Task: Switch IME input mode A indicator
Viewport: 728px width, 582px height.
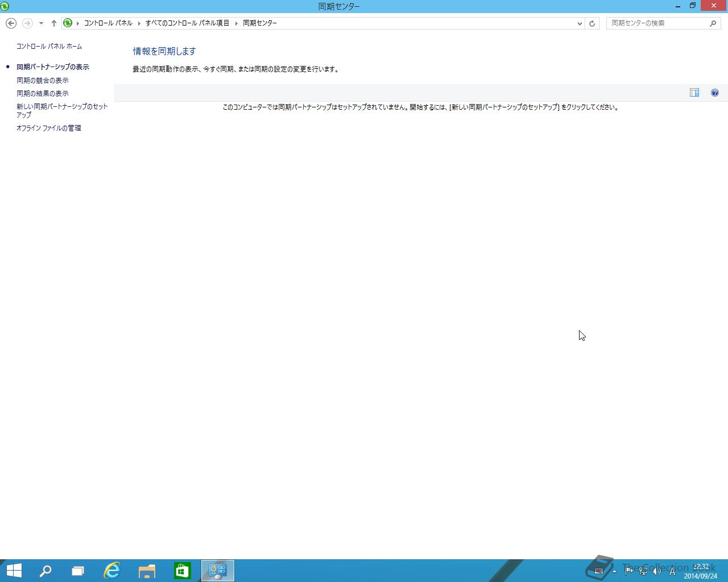Action: point(672,572)
